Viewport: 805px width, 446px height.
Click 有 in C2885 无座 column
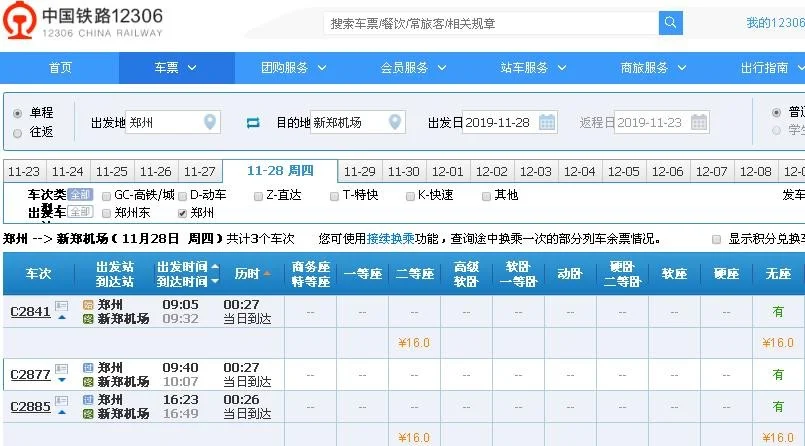click(x=778, y=407)
